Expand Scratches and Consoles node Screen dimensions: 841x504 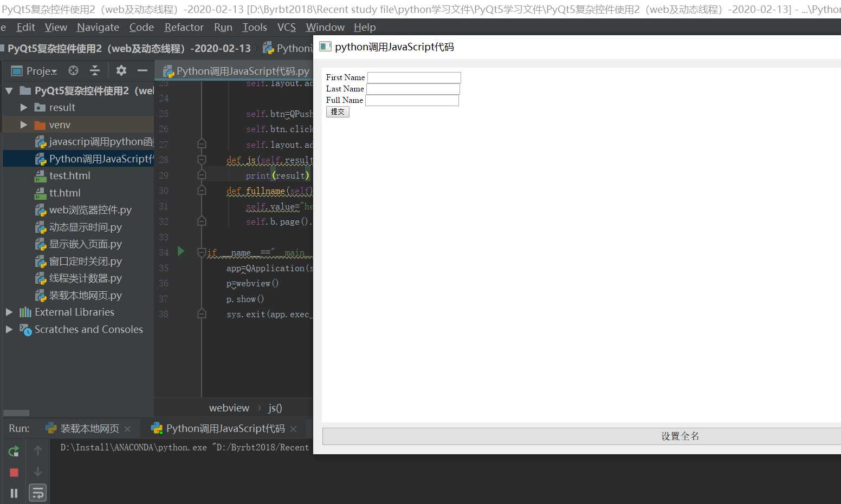tap(9, 329)
